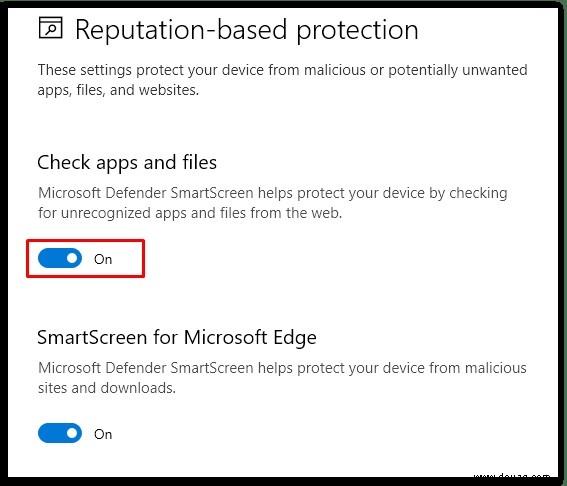Turn off the Check apps and files toggle
The height and width of the screenshot is (486, 567).
click(60, 258)
